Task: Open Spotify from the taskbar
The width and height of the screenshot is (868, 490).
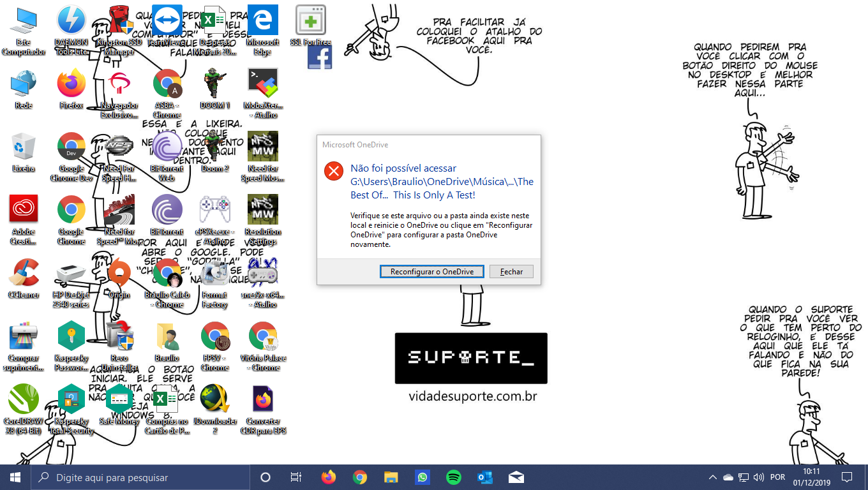Action: point(454,477)
